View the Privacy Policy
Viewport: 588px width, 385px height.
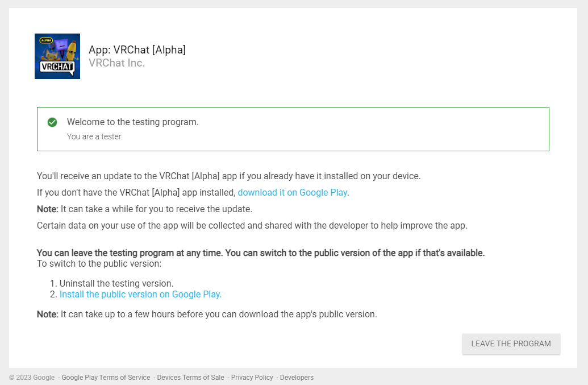point(252,377)
